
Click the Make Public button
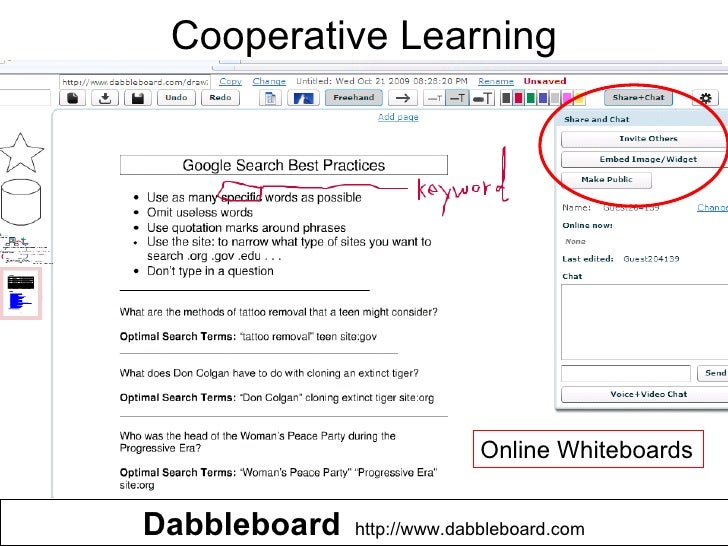[606, 180]
